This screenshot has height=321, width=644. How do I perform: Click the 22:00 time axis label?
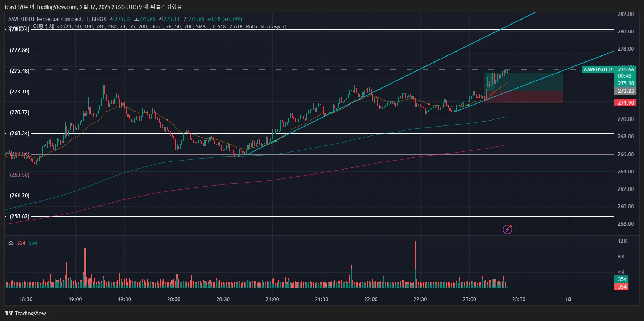pos(371,299)
